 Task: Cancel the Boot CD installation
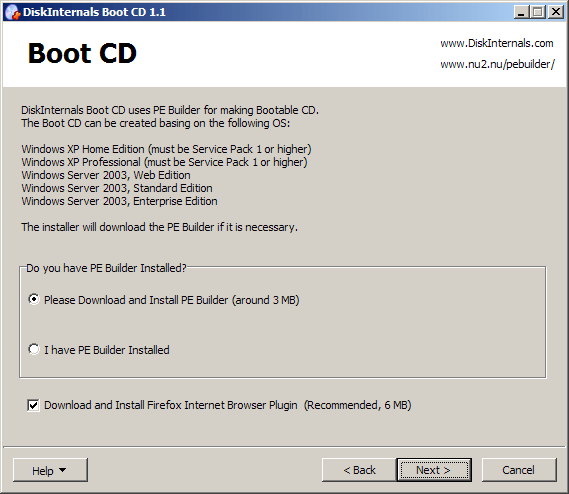coord(519,470)
